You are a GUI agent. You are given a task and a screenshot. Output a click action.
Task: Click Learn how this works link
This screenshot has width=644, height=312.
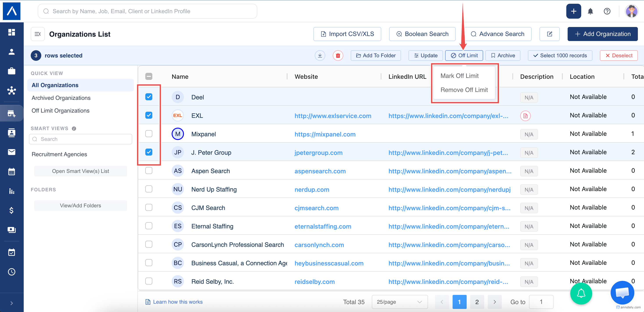[x=178, y=302]
